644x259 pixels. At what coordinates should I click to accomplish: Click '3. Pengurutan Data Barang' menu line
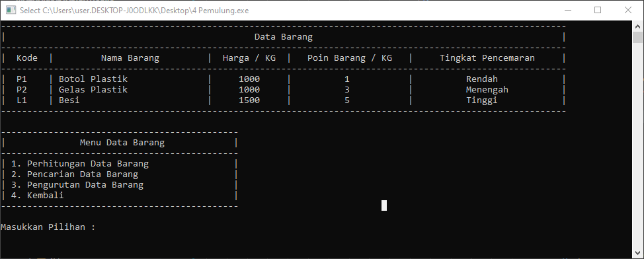(x=77, y=185)
